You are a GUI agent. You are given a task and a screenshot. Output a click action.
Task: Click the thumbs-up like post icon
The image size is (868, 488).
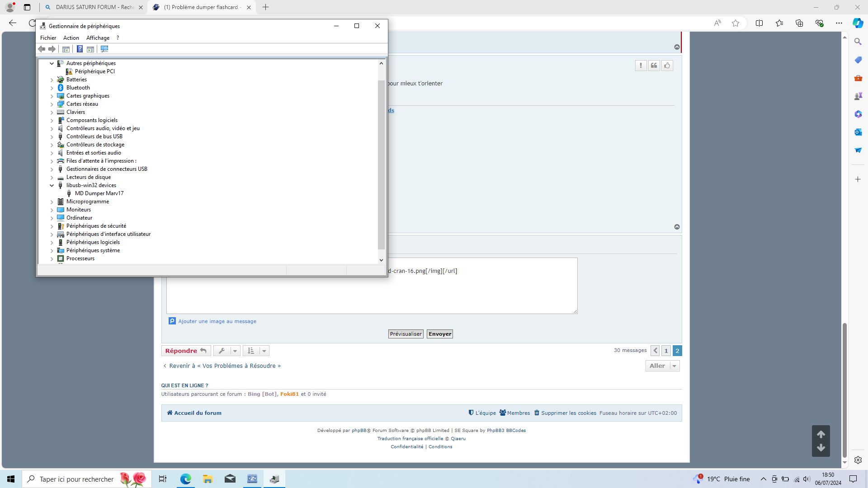pos(667,66)
